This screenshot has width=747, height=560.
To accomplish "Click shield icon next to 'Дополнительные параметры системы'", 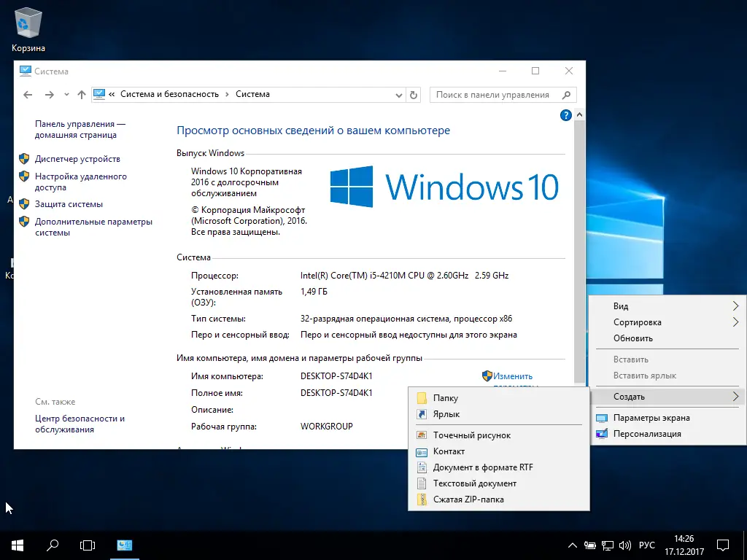I will [24, 222].
